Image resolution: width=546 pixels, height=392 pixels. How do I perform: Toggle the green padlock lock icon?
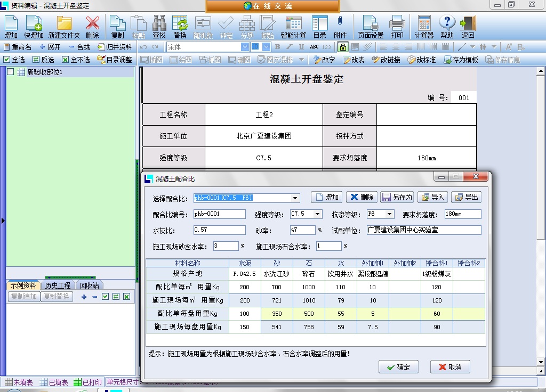[x=343, y=47]
